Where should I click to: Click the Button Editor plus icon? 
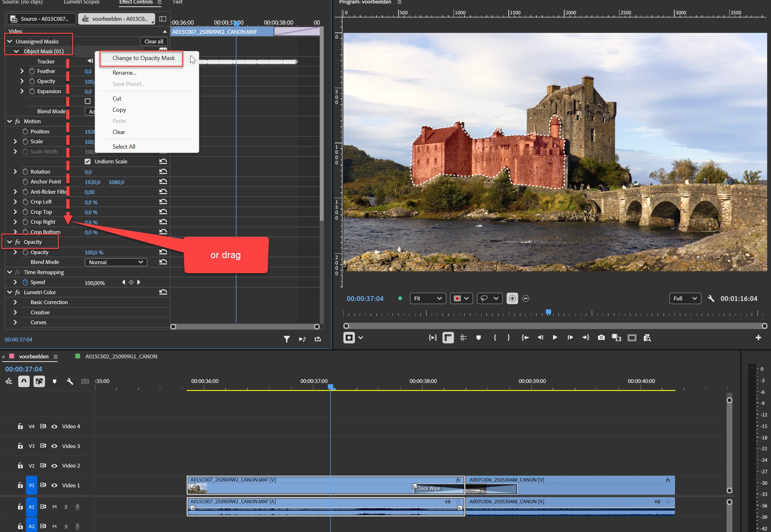pyautogui.click(x=758, y=338)
